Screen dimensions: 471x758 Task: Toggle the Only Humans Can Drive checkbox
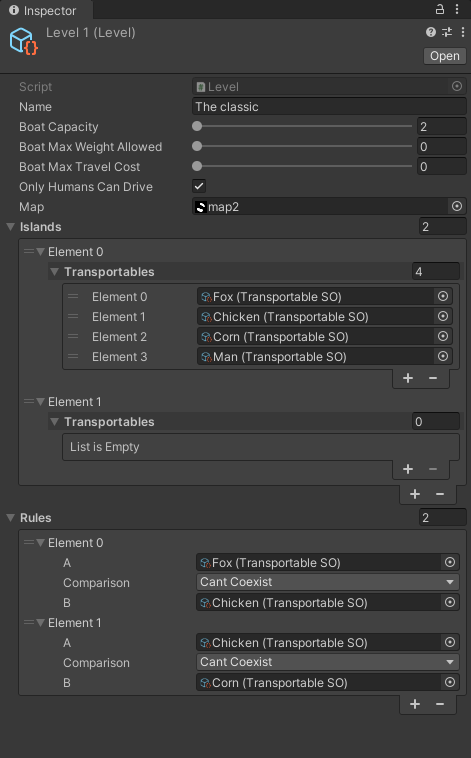point(199,186)
